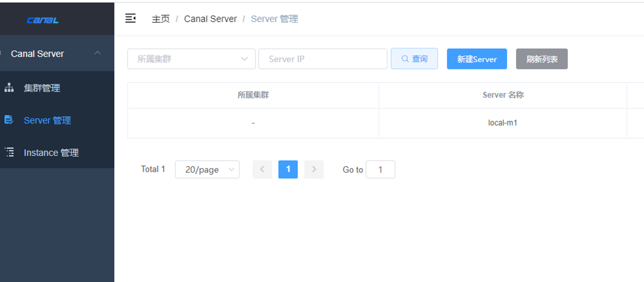Click the Server 管理 sidebar icon
The image size is (644, 282).
coord(9,120)
